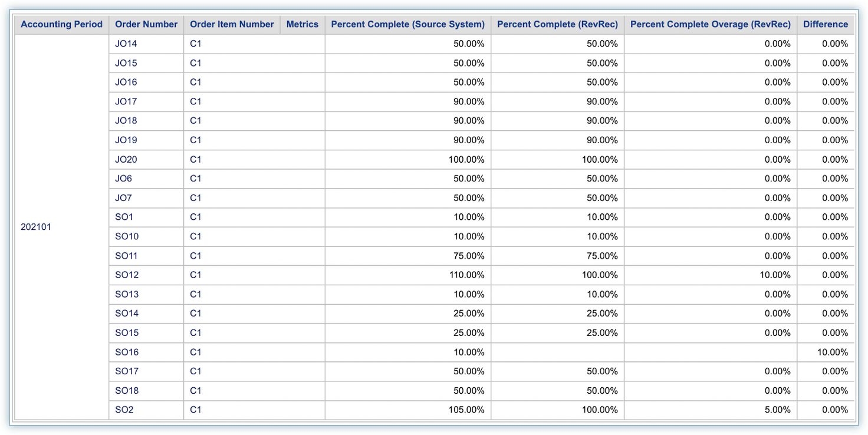Click order number JO17 link
868x435 pixels.
126,101
